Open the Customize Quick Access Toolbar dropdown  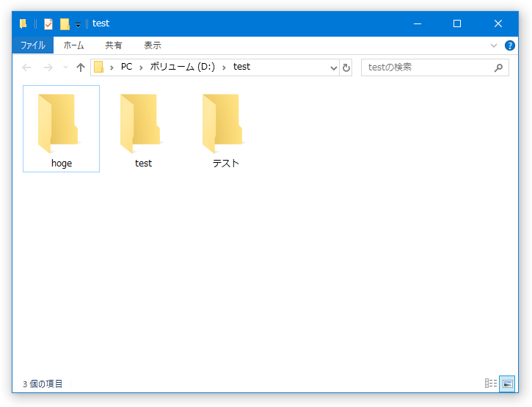point(78,24)
